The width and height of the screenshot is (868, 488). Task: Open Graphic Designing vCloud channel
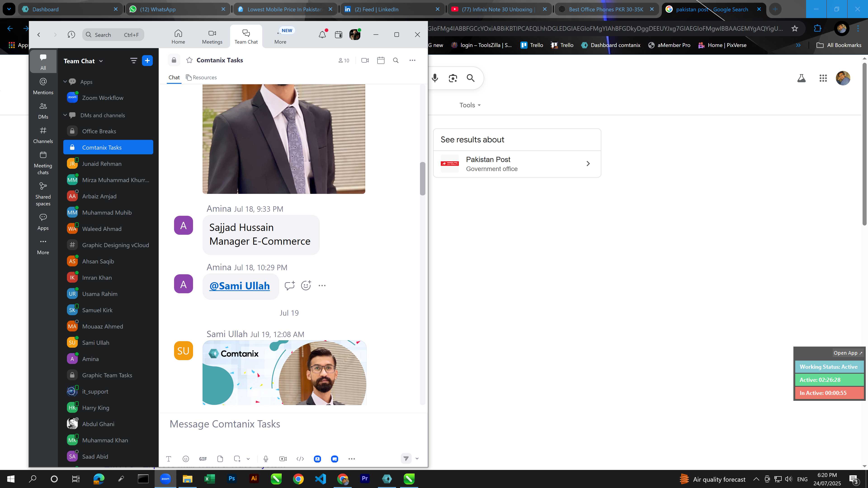tap(108, 245)
